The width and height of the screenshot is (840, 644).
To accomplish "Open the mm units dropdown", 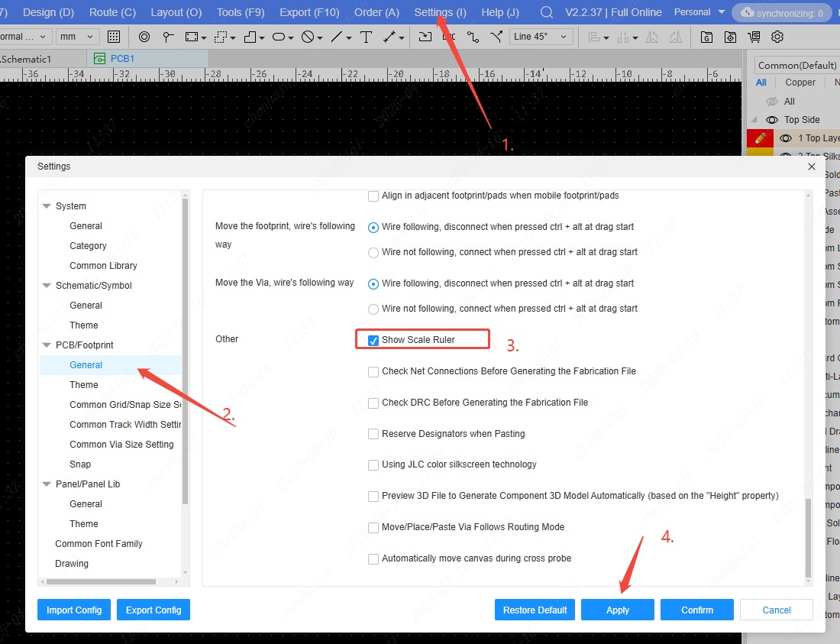I will 78,37.
